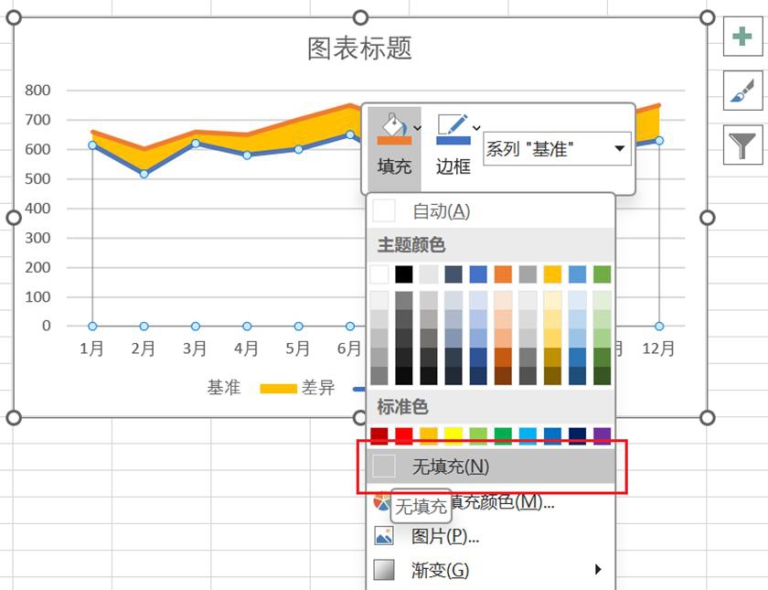Pick the black theme color swatch
Image resolution: width=768 pixels, height=590 pixels.
[404, 275]
